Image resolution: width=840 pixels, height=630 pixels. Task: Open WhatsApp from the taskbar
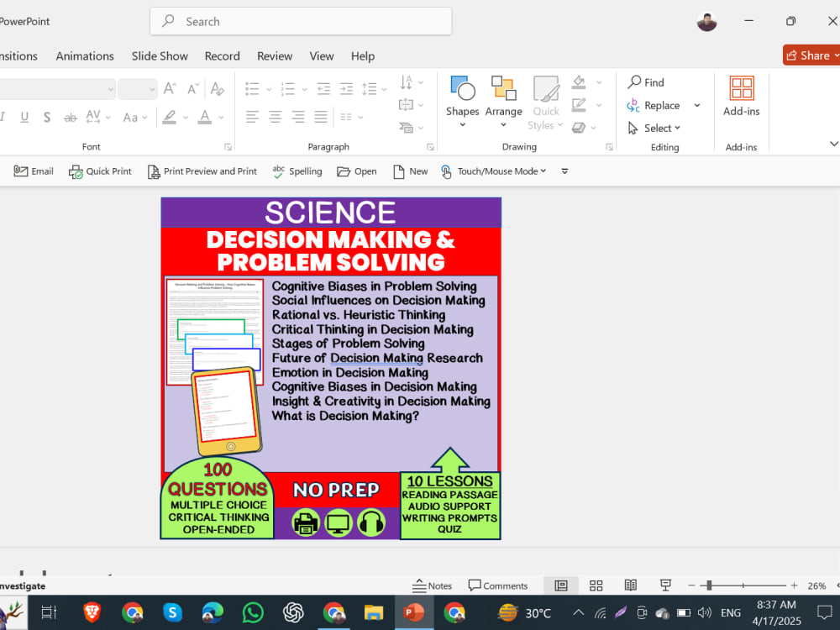coord(253,612)
